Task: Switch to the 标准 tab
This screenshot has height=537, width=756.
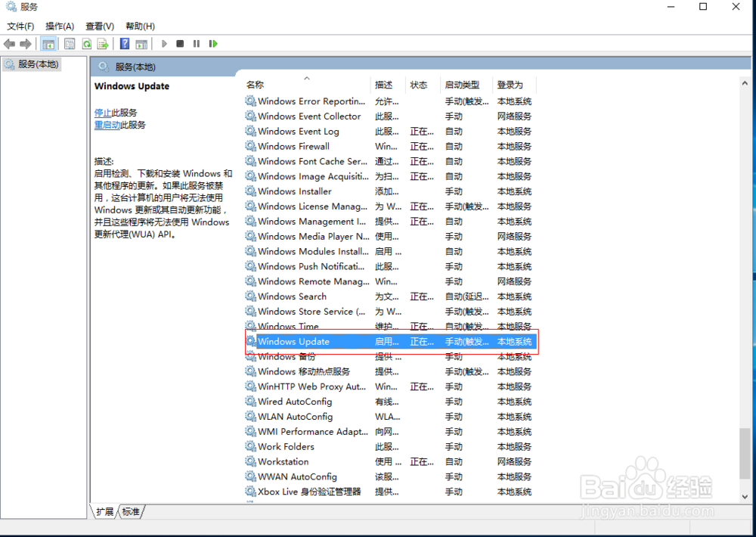Action: click(131, 511)
